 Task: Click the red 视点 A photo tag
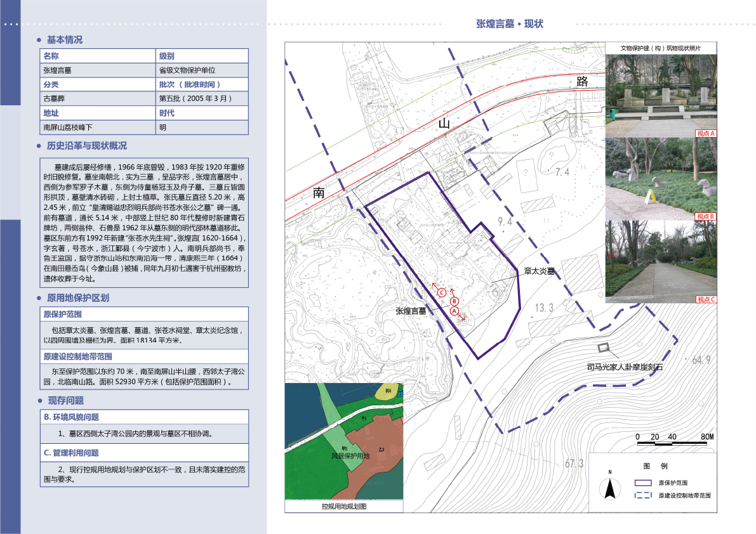(x=706, y=133)
